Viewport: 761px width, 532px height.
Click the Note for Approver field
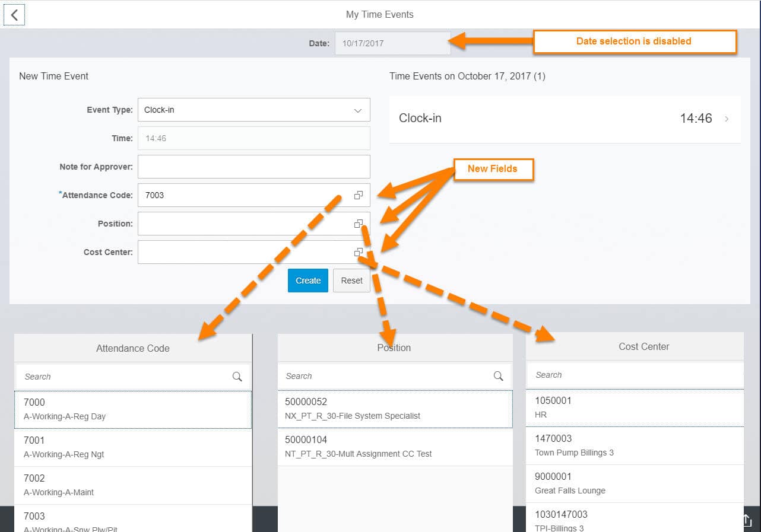[253, 167]
